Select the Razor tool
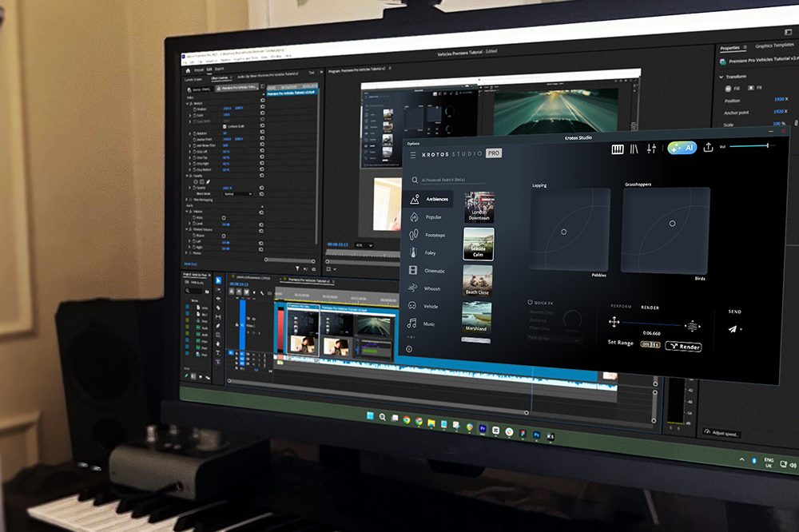The image size is (799, 532). (x=218, y=308)
